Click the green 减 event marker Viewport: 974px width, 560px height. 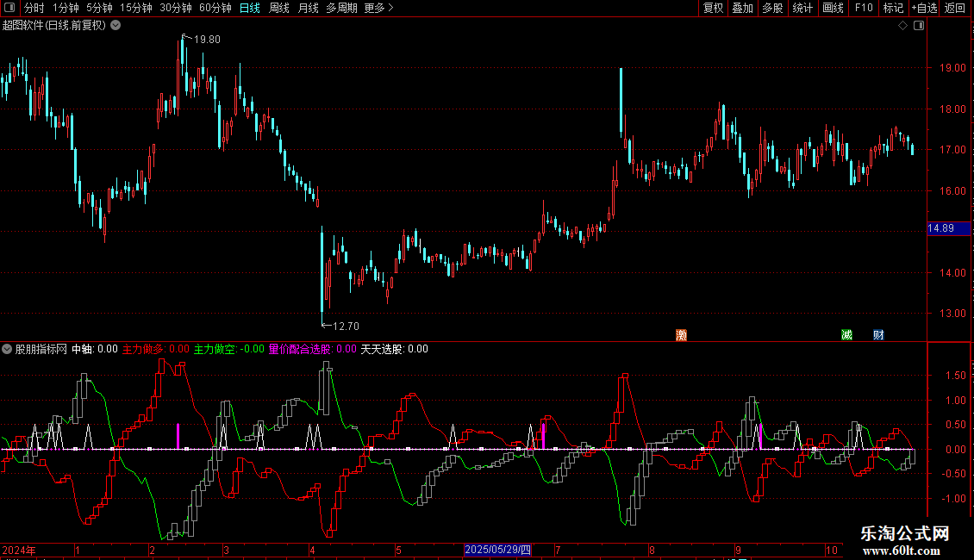click(846, 335)
